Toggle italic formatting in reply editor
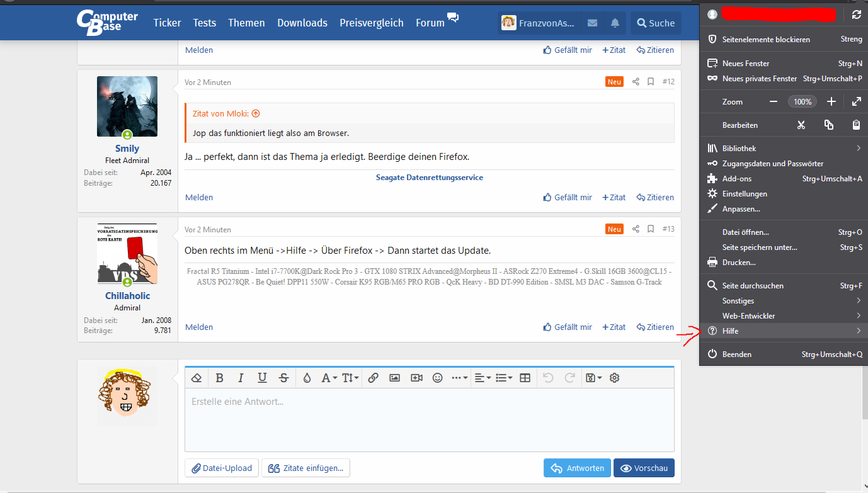This screenshot has height=493, width=868. (241, 378)
